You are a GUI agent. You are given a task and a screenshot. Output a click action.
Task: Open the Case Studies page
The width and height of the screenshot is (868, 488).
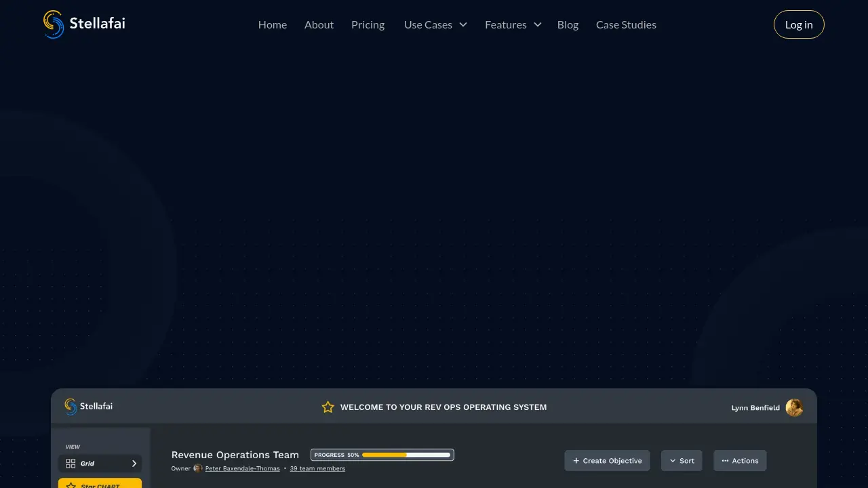pyautogui.click(x=626, y=24)
